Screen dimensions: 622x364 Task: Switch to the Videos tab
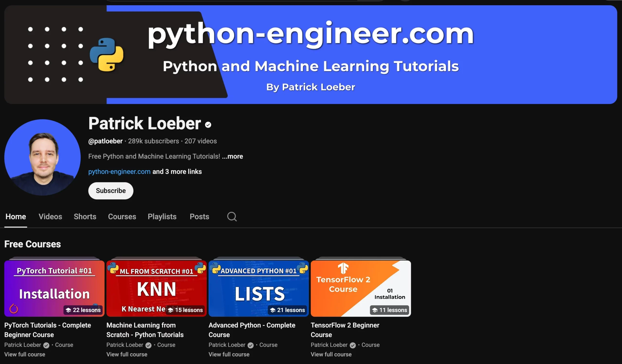(50, 217)
